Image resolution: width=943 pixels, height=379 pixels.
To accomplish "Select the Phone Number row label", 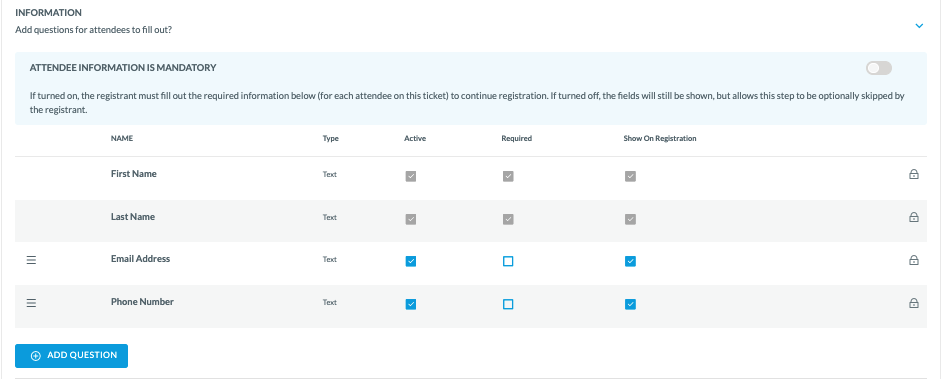I will pos(143,302).
